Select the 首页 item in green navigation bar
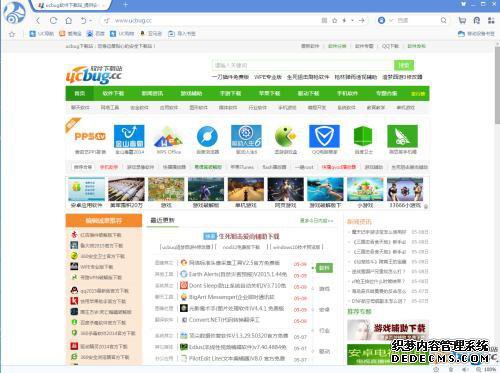This screenshot has width=500, height=373. click(80, 94)
